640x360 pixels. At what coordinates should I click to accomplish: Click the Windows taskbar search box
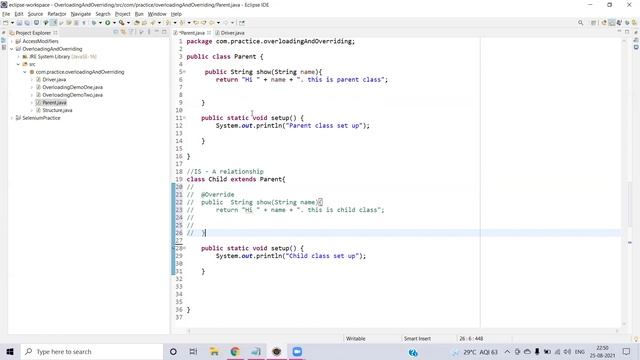coord(92,351)
